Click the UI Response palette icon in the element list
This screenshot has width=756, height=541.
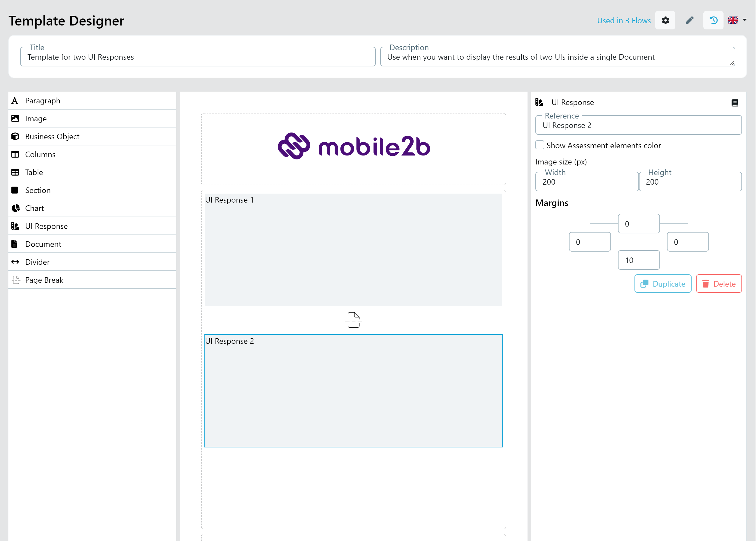pos(15,226)
